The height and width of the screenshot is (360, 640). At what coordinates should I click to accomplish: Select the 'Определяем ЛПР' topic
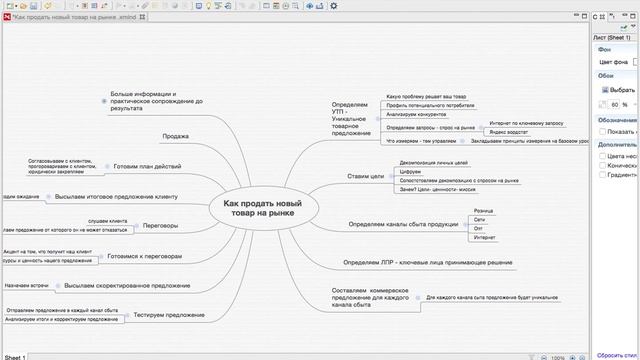tap(428, 262)
